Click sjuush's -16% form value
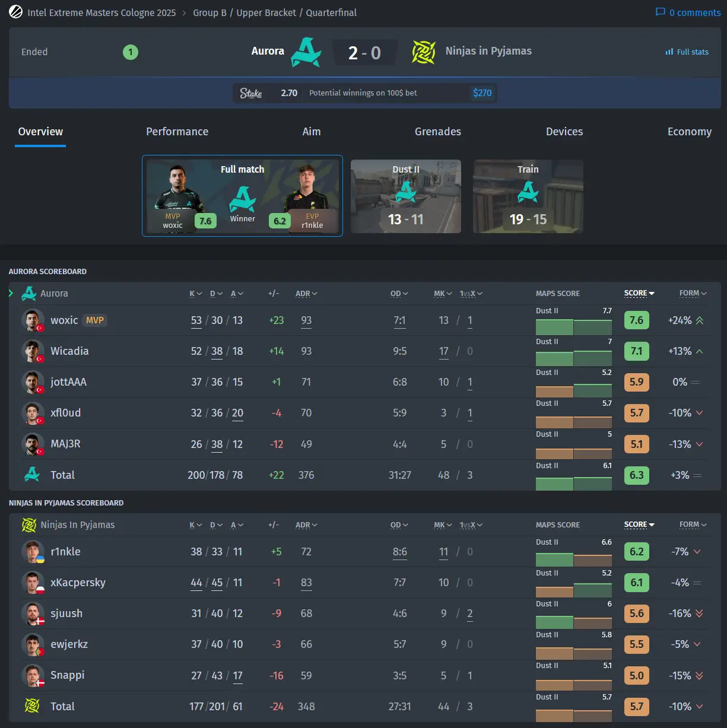The height and width of the screenshot is (728, 727). [680, 613]
